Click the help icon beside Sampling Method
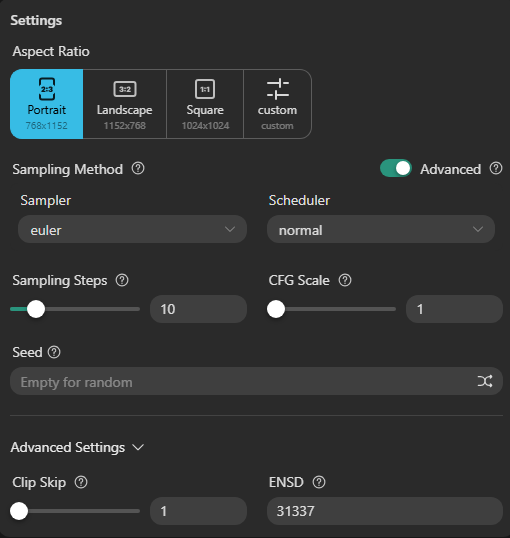This screenshot has height=538, width=510. [138, 168]
